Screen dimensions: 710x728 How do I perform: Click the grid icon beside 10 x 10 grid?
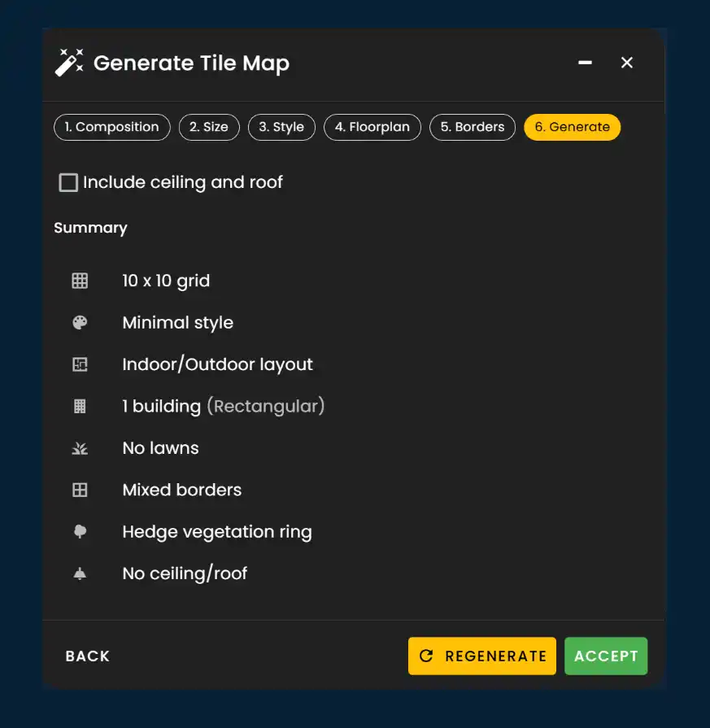[x=79, y=280]
